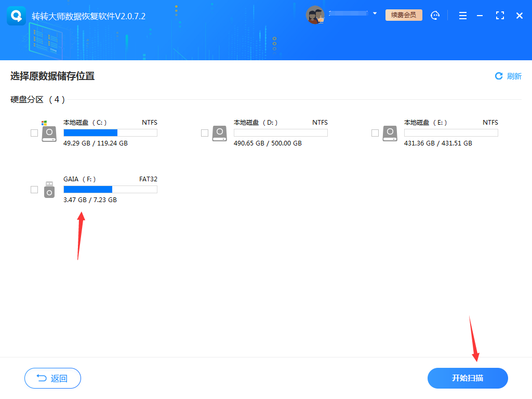Click the hard disk icon for 本地磁盘 C:
This screenshot has width=532, height=399.
pyautogui.click(x=49, y=132)
